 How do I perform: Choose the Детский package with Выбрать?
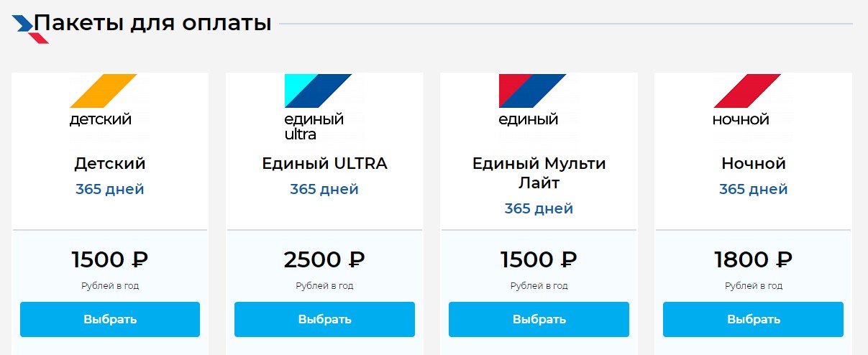click(110, 319)
